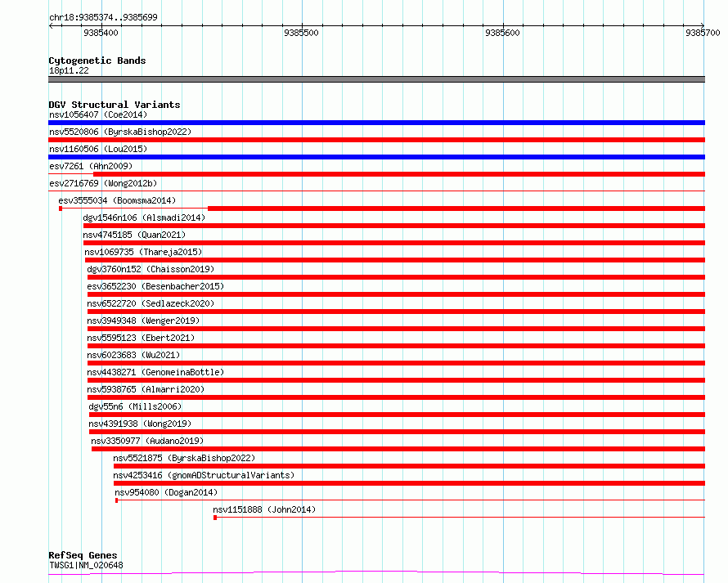
Task: Click the blue nsv1160506 (Lou2015) bar
Action: pyautogui.click(x=376, y=157)
